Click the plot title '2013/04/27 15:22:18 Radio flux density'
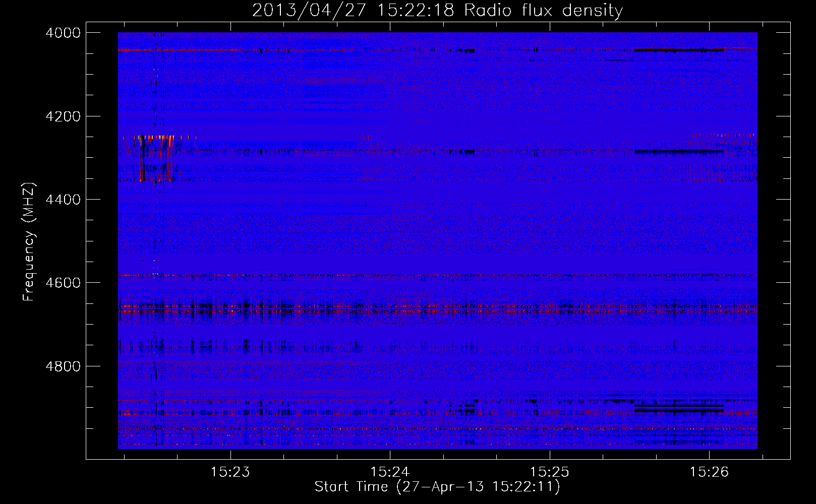816x504 pixels. point(437,10)
